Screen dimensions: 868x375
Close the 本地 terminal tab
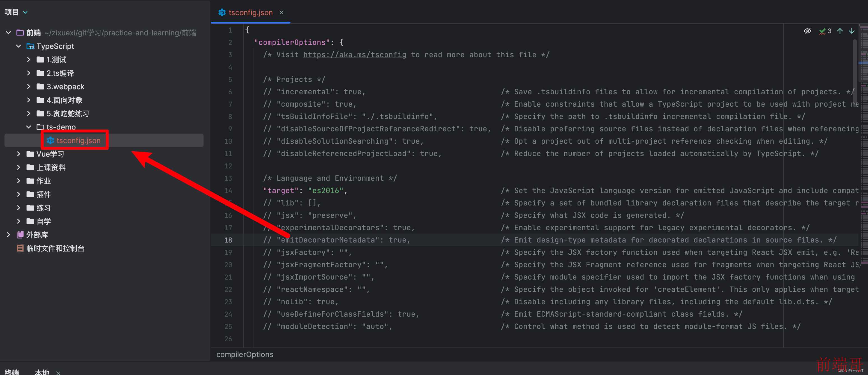tap(58, 373)
